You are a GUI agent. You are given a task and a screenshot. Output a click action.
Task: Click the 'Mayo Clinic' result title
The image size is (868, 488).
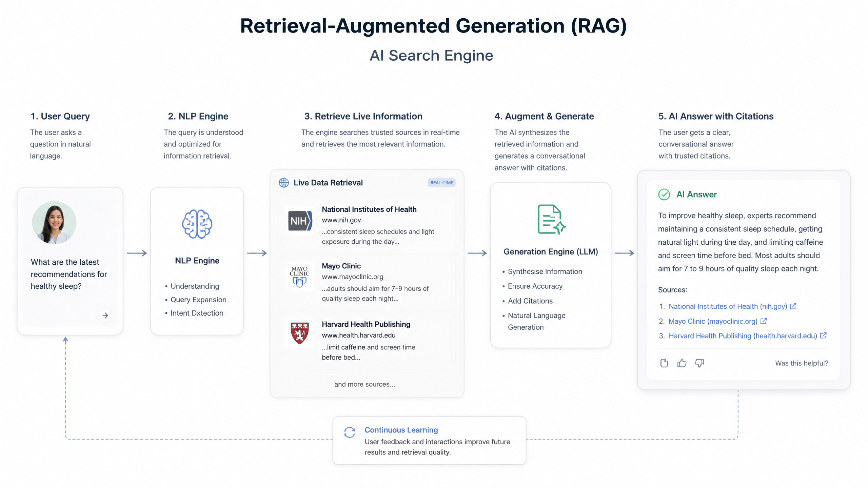point(341,266)
